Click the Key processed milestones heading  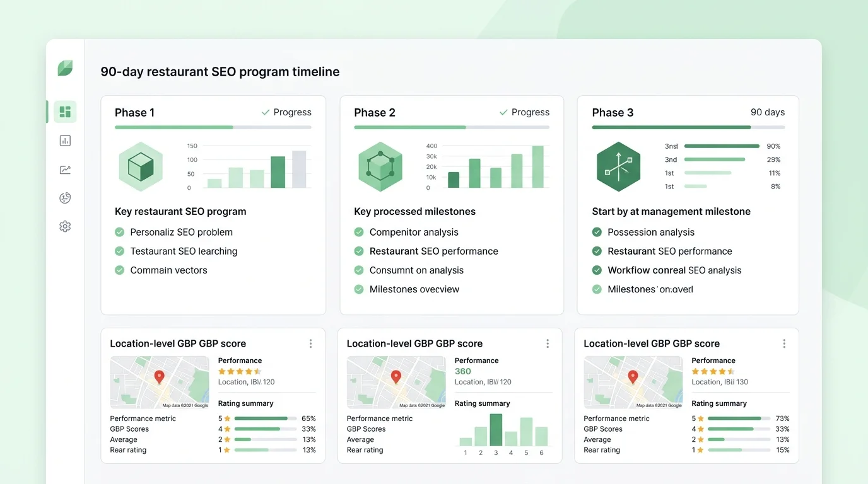[415, 212]
